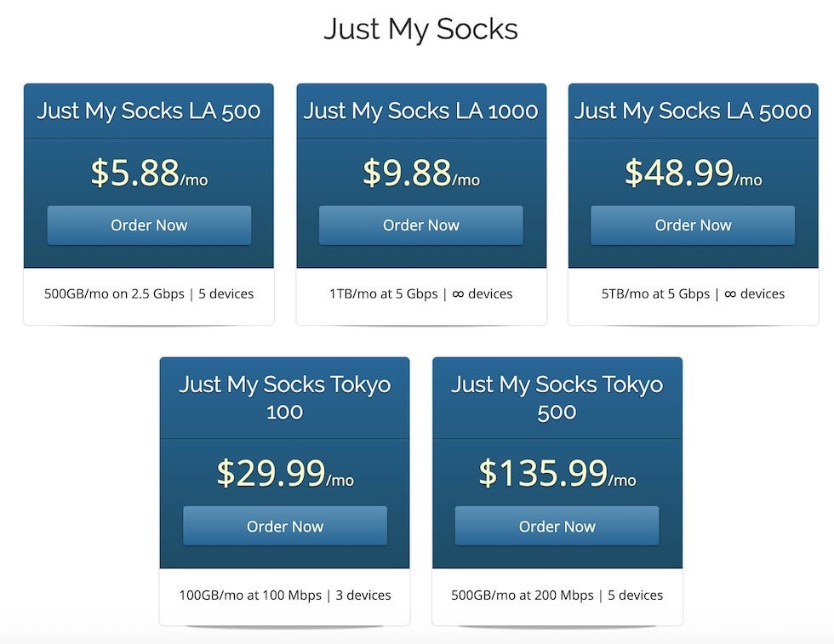Order the Just My Socks Tokyo 500 plan

click(x=557, y=526)
